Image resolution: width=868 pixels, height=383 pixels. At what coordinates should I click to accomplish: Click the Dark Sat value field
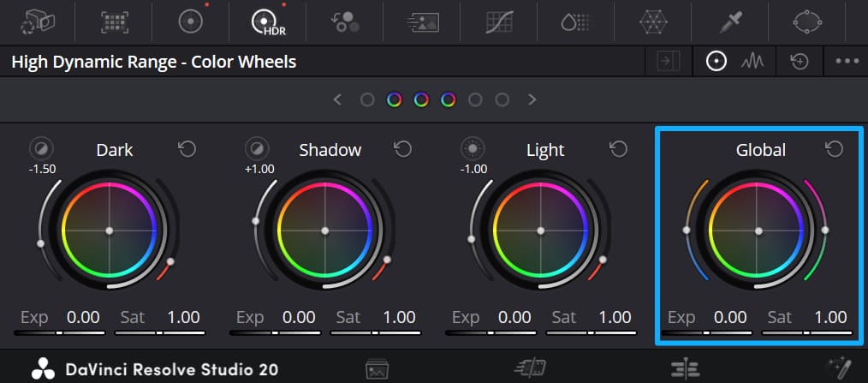[x=183, y=318]
